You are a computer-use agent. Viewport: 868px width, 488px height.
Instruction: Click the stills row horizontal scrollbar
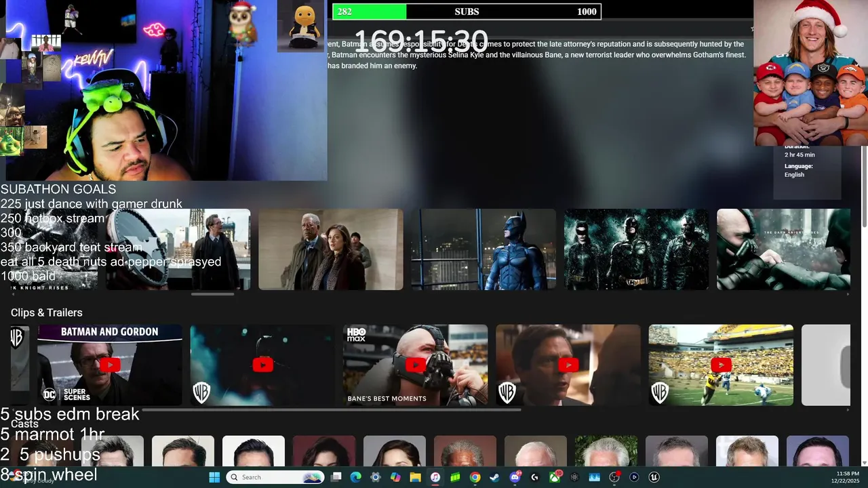click(x=213, y=294)
